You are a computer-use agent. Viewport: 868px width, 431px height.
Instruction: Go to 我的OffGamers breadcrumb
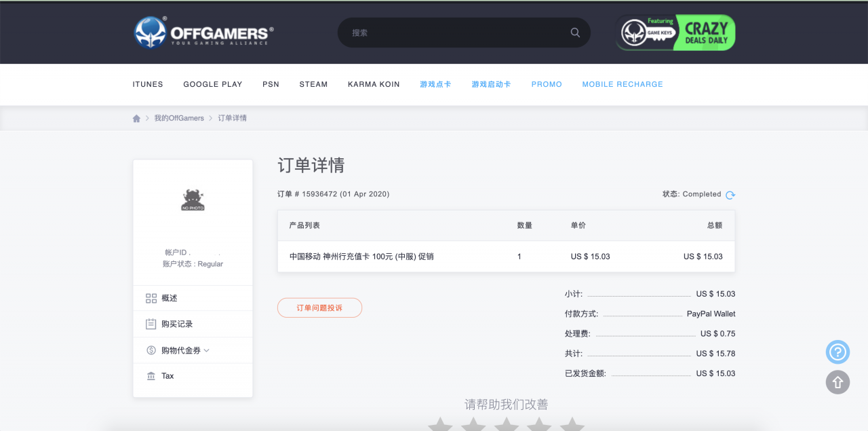179,118
